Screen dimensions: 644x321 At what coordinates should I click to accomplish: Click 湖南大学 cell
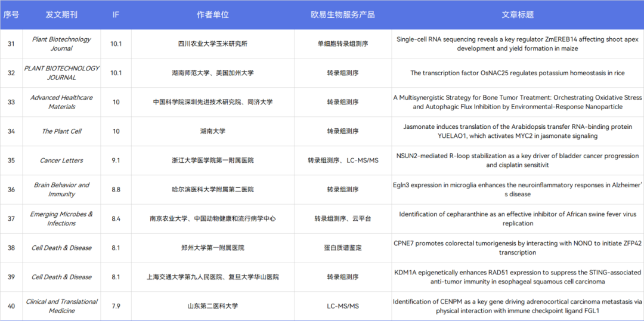[213, 131]
